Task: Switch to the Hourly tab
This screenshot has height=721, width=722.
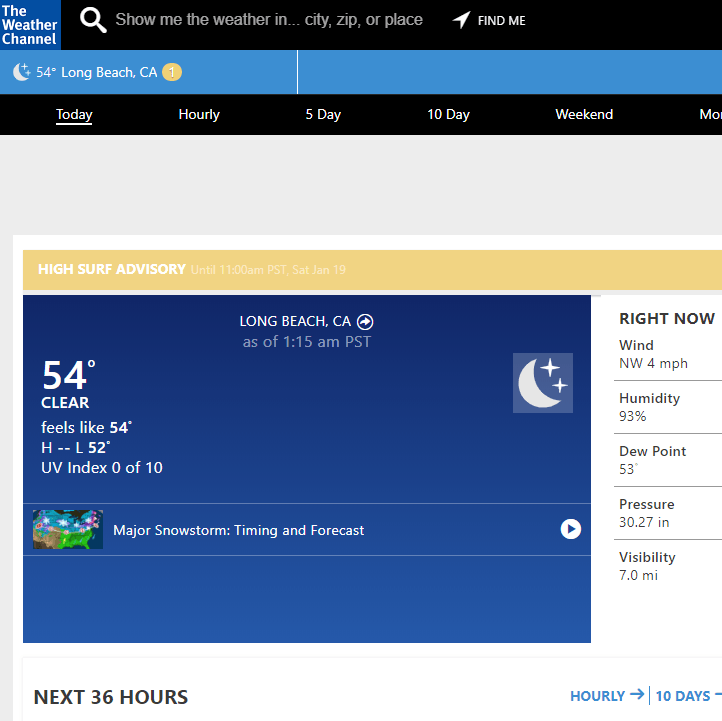Action: point(199,114)
